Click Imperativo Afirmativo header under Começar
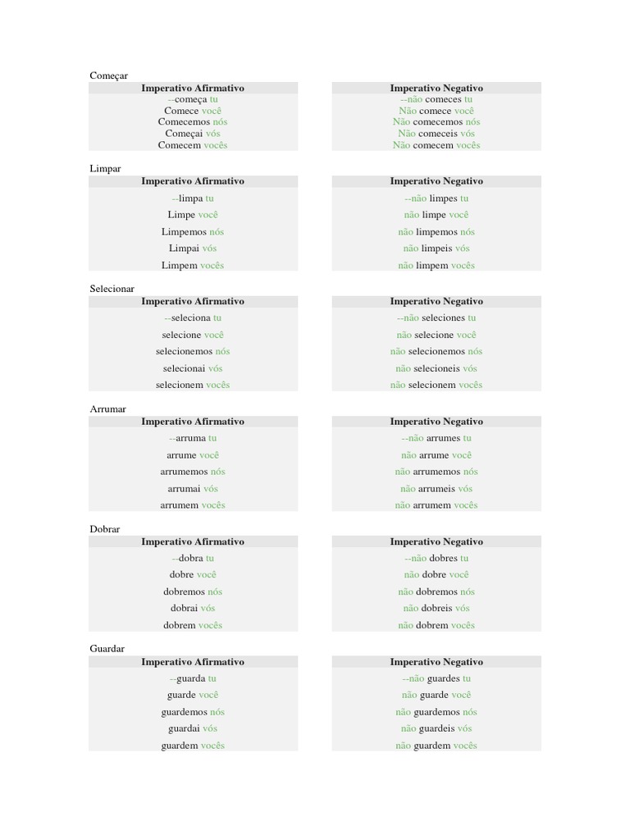Screen dimensions: 630x840 [193, 88]
